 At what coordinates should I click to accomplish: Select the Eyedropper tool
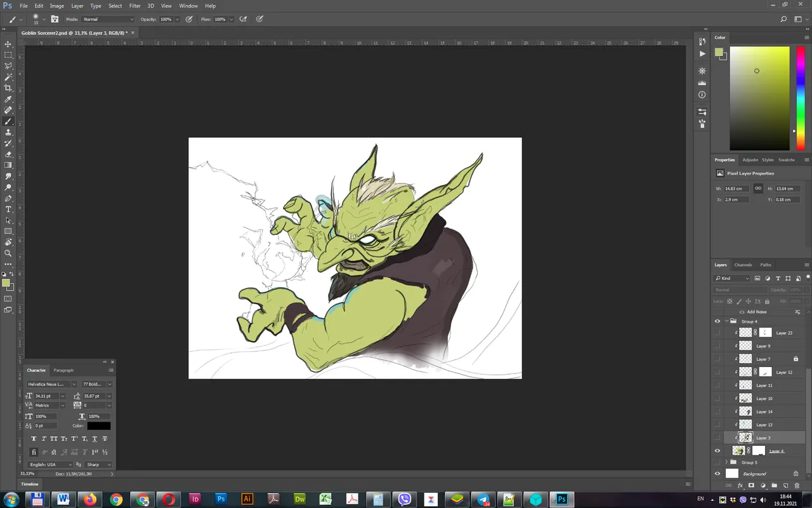pyautogui.click(x=8, y=99)
